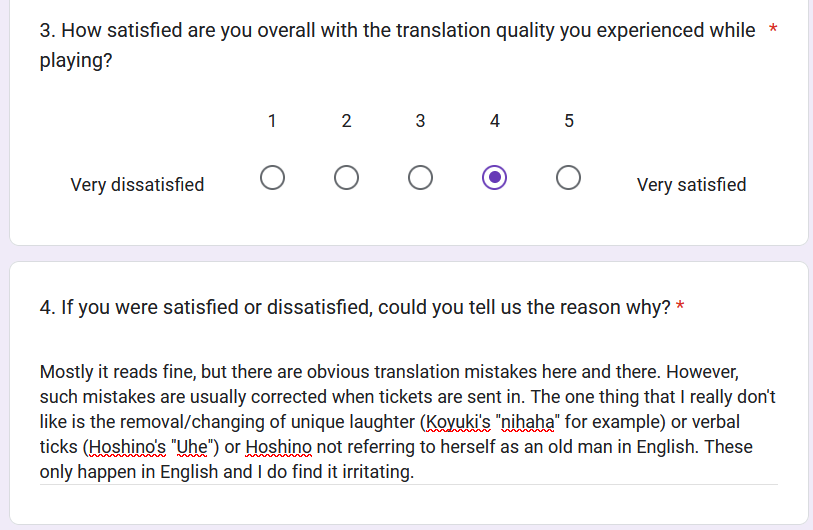Select rating 1 radio button

[272, 178]
